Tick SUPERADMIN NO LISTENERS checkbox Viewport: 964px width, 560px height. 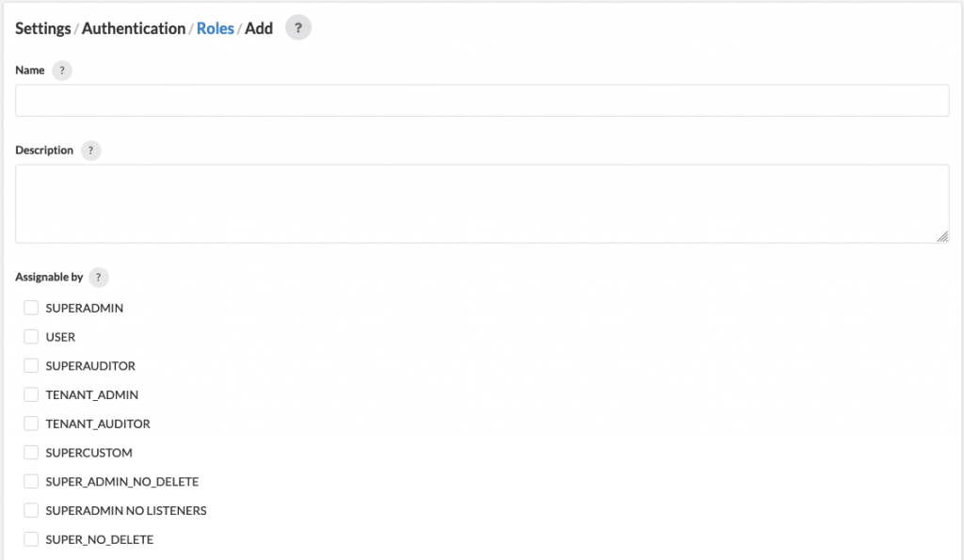click(31, 509)
